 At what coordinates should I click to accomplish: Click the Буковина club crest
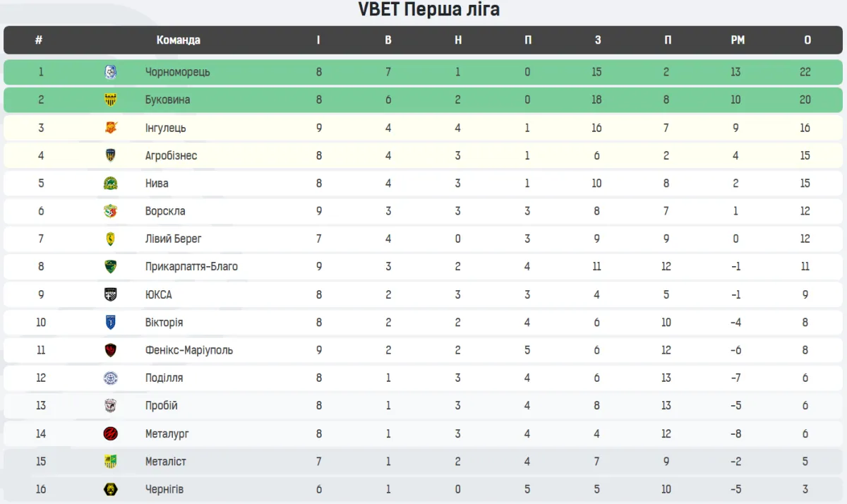click(111, 100)
